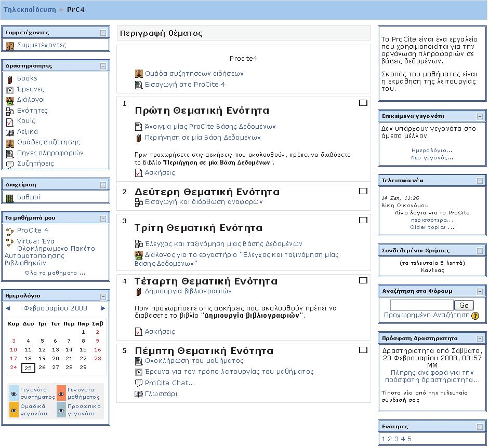This screenshot has height=448, width=489.
Task: Go to next month in calendar
Action: (x=103, y=308)
